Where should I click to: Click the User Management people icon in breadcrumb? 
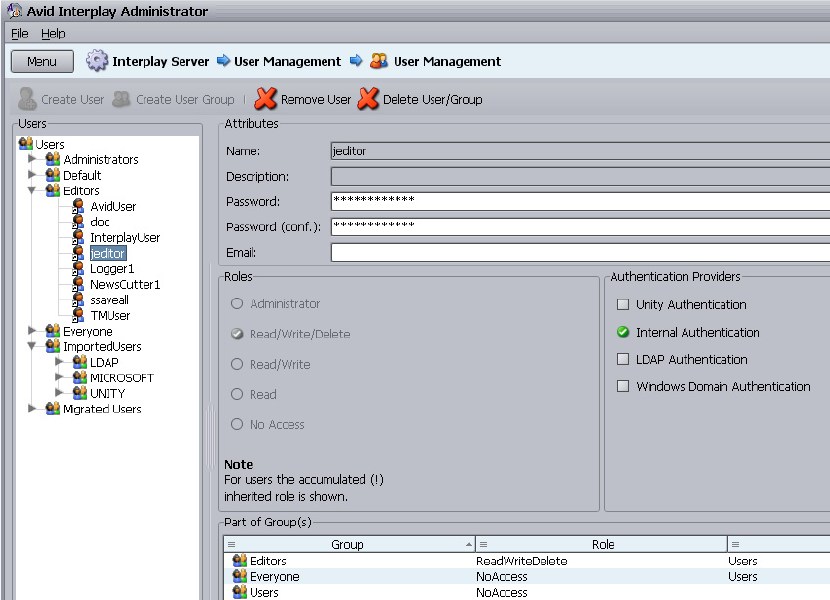[378, 61]
